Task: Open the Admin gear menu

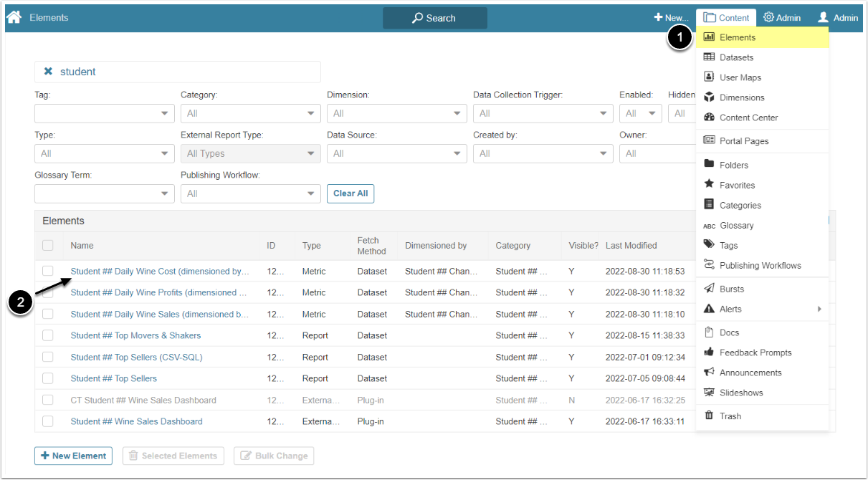Action: [x=782, y=18]
